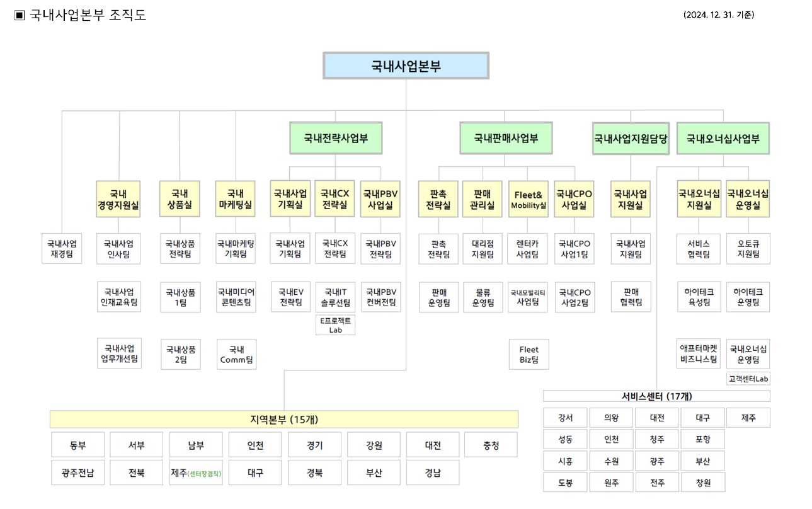Click the 국내사업 지원실 box
This screenshot has height=509, width=812.
coord(631,199)
